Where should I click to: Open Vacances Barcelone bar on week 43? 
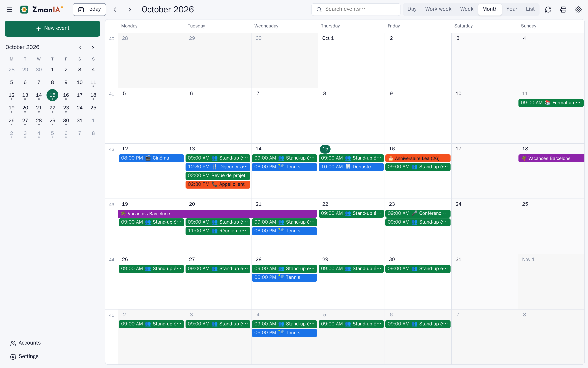pyautogui.click(x=218, y=214)
